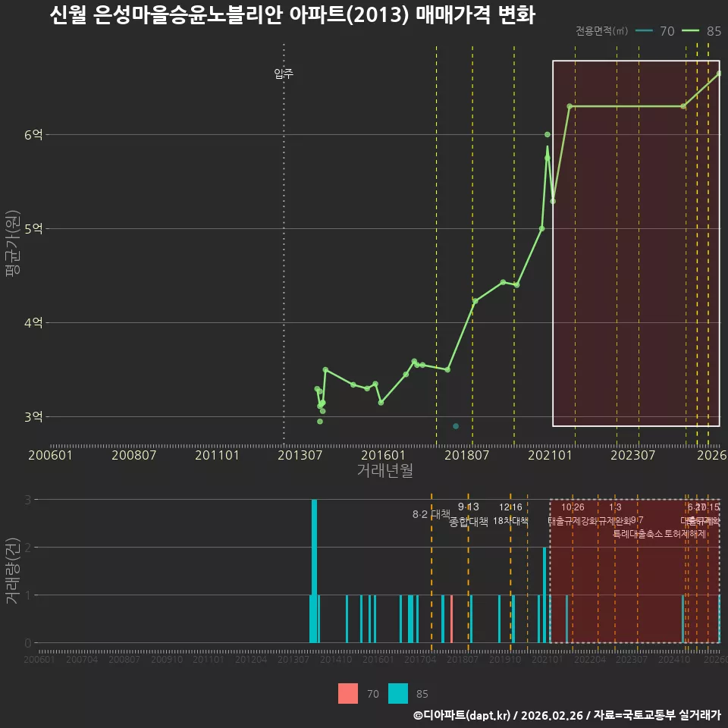Click the '201704' label on the volume chart axis
Image resolution: width=728 pixels, height=728 pixels.
pyautogui.click(x=419, y=659)
